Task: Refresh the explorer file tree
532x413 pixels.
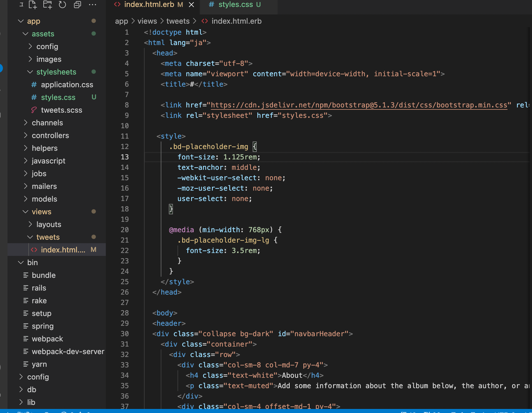Action: (62, 5)
